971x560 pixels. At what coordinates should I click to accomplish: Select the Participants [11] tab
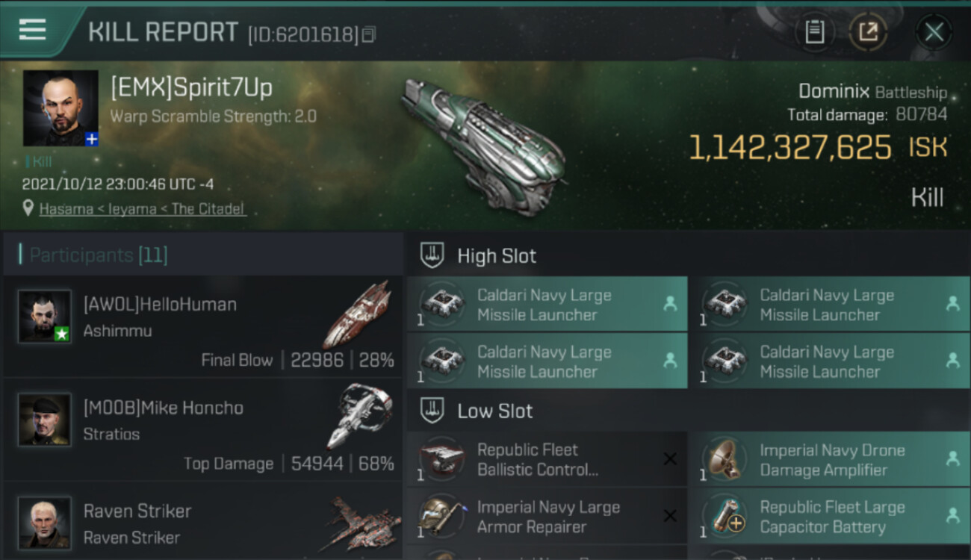tap(99, 255)
